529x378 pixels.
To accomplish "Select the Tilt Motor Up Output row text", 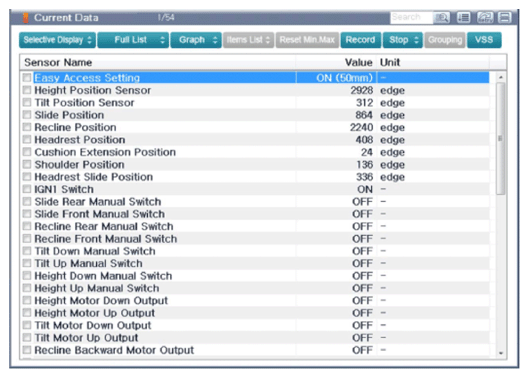I will click(86, 338).
